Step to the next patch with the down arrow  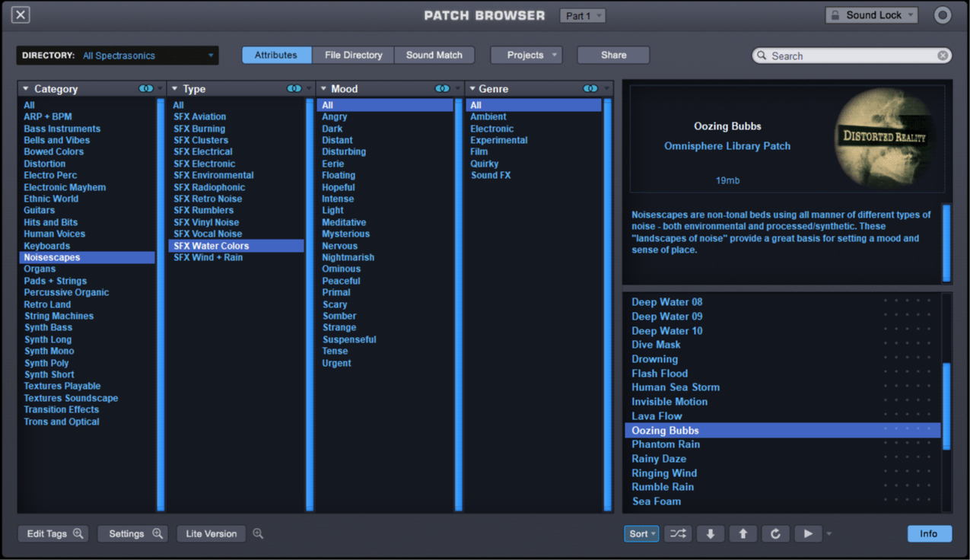pyautogui.click(x=711, y=534)
